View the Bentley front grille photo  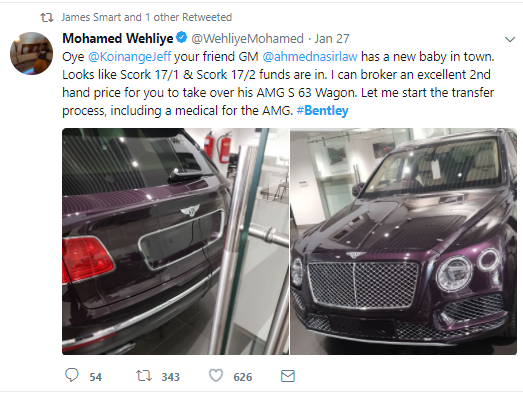[x=404, y=241]
